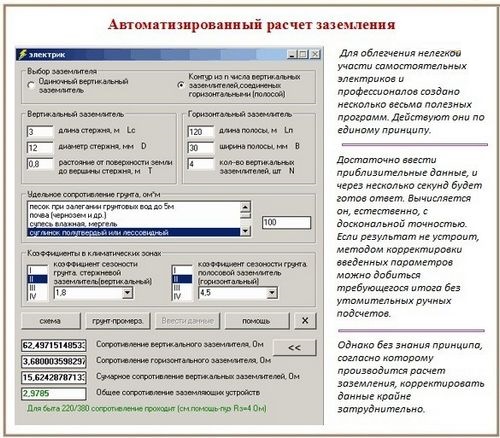The height and width of the screenshot is (438, 500).
Task: Select почва (чернозем и др.) soil item
Action: tap(68, 215)
